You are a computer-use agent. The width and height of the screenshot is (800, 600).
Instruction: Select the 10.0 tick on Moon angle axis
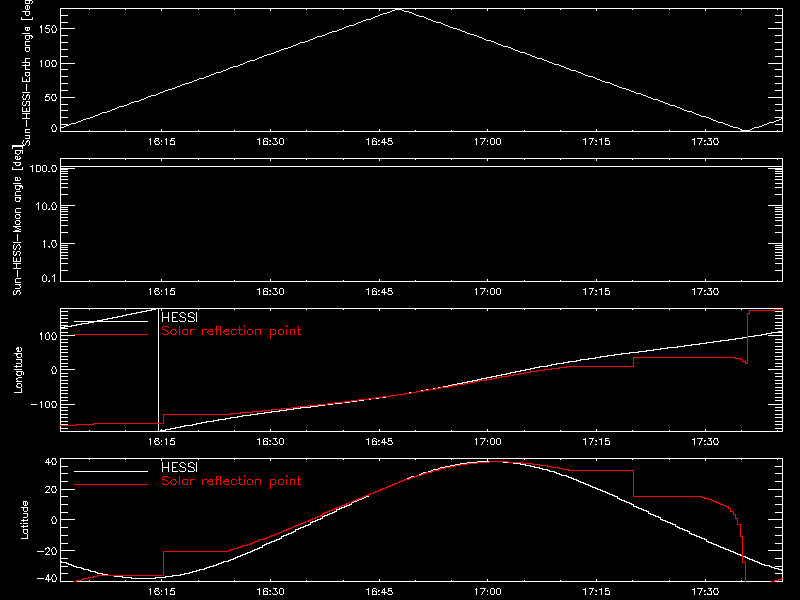pos(46,207)
